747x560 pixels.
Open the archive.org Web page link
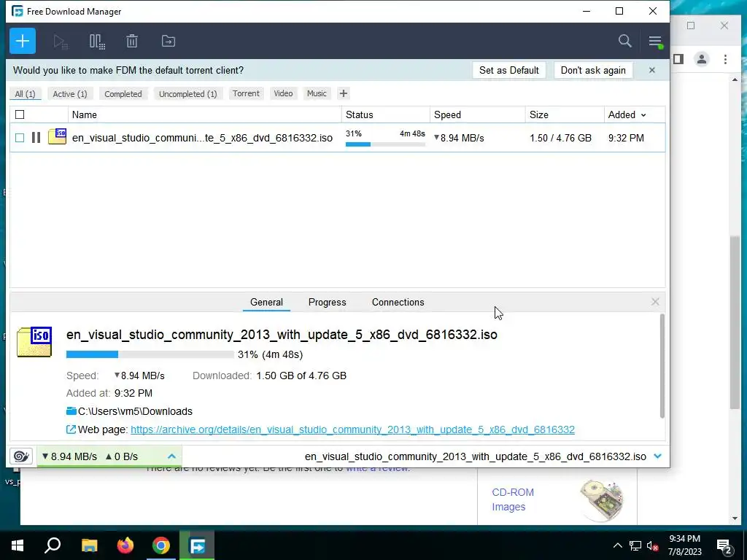click(352, 429)
